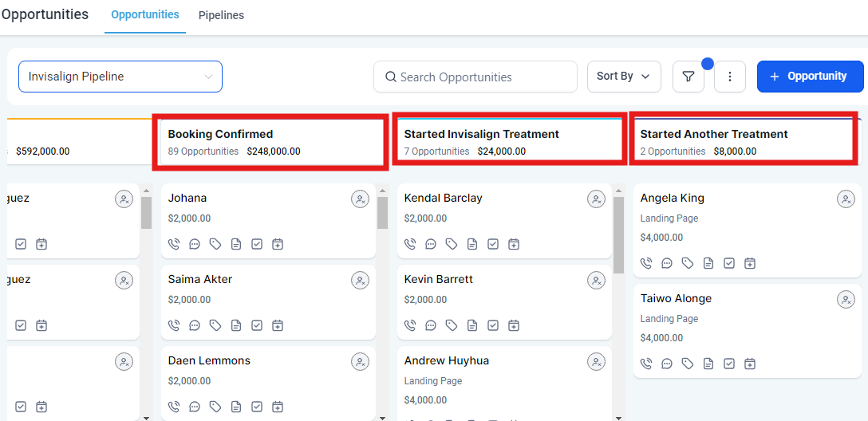
Task: Click the calendar icon on Taiwo Alonge's card
Action: [750, 364]
